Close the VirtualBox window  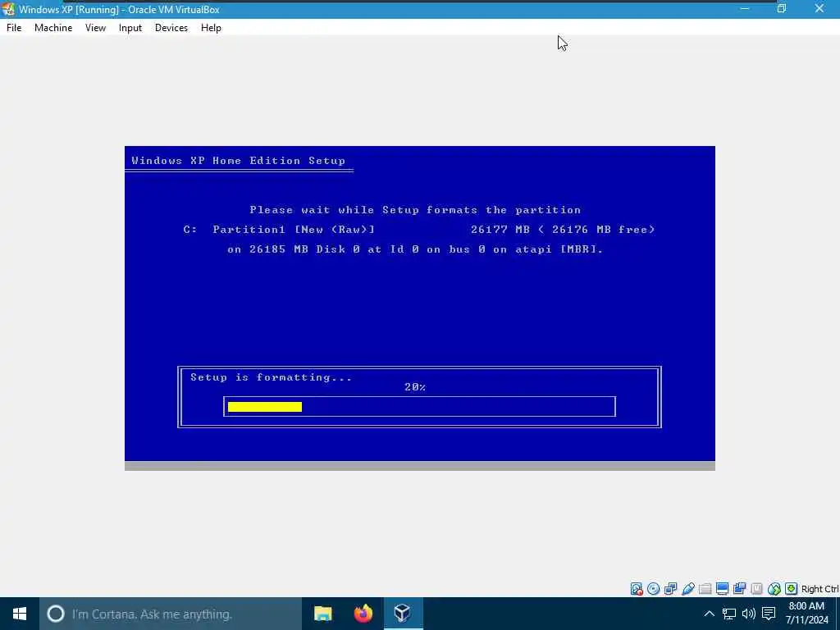(819, 9)
